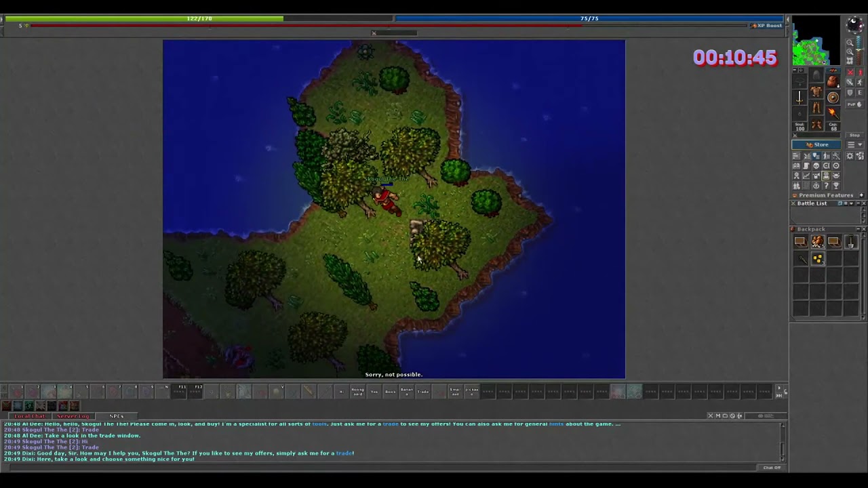Click the blue mana bar showing 75/75
This screenshot has width=868, height=488.
coord(589,18)
